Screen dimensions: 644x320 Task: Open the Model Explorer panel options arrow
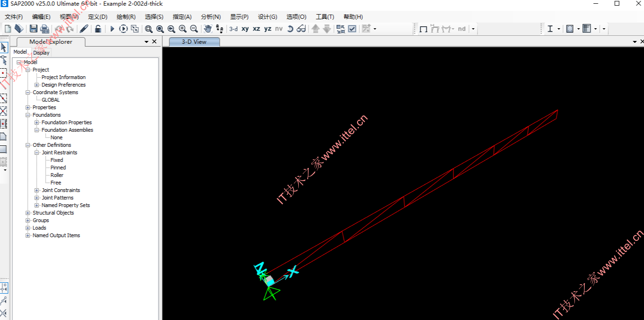[147, 41]
